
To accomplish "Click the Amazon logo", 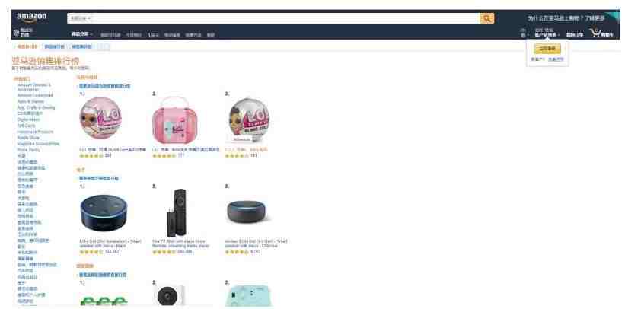I will pyautogui.click(x=32, y=18).
